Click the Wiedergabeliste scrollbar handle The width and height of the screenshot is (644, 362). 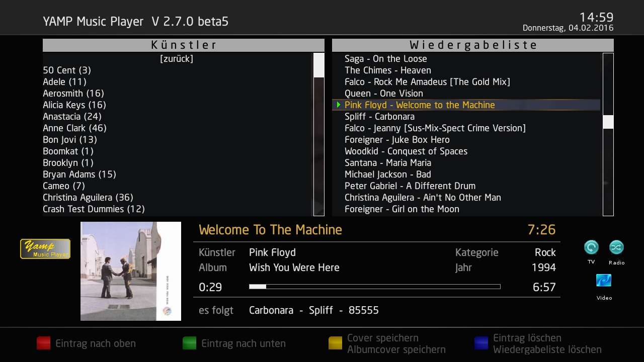pos(608,122)
